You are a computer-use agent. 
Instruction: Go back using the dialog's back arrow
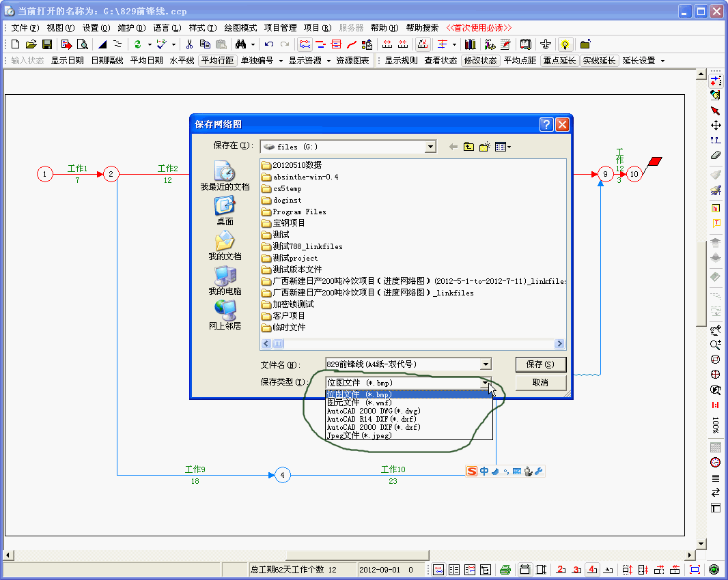click(453, 147)
